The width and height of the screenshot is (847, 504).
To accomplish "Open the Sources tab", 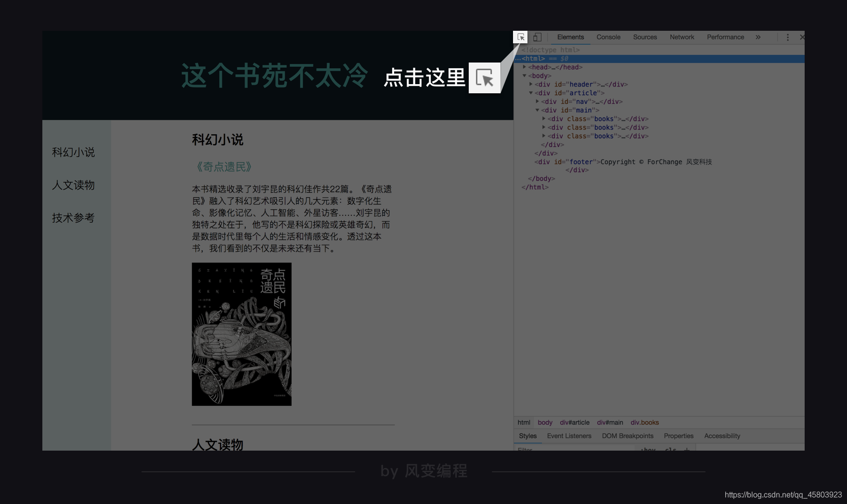I will (x=645, y=37).
